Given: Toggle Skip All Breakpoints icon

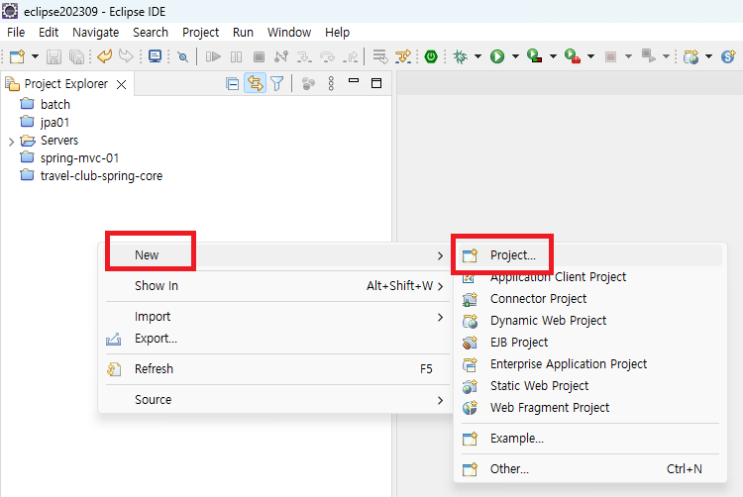Looking at the screenshot, I should pos(182,57).
